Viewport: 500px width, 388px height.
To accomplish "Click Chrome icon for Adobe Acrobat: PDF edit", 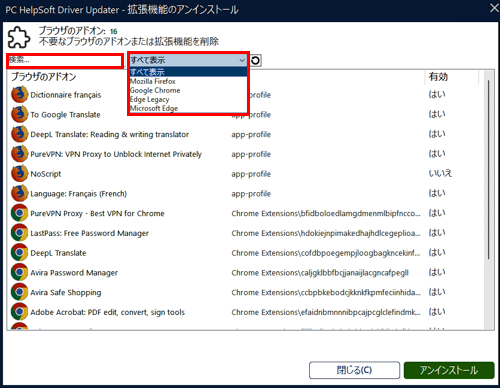I will [x=20, y=312].
